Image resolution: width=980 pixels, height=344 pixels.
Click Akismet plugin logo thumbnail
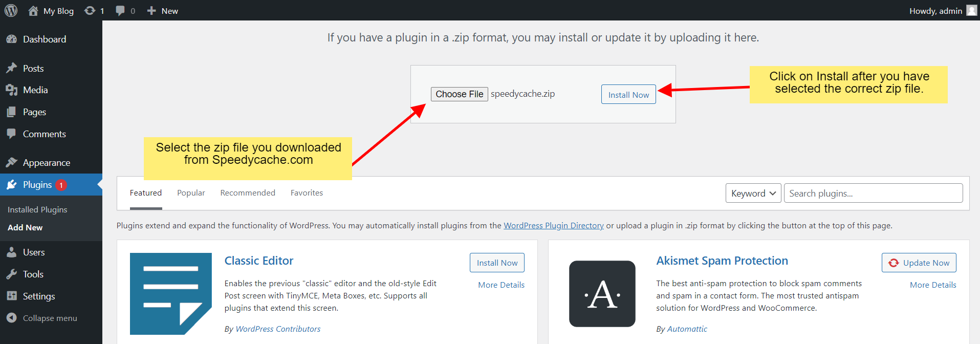coord(602,294)
